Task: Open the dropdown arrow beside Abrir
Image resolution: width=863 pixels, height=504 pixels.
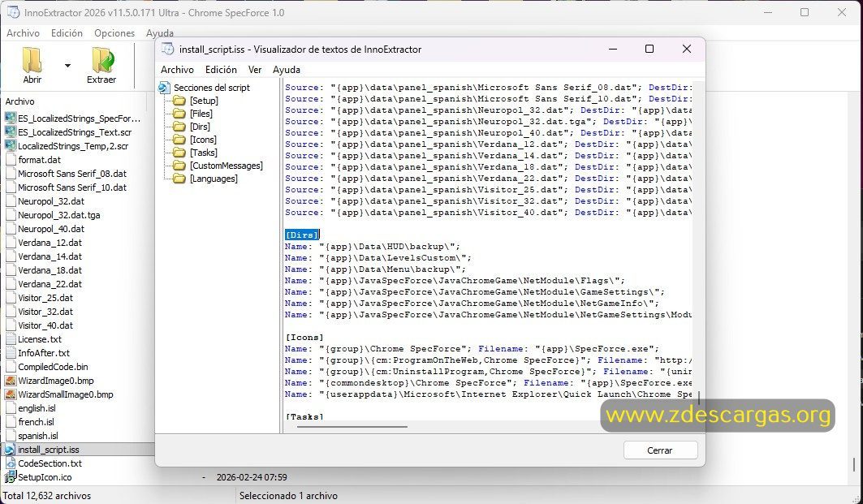Action: click(67, 66)
